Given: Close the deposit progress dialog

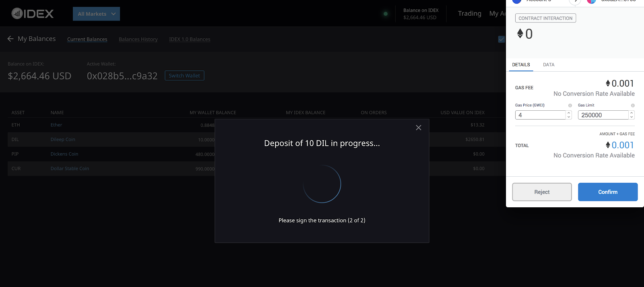Looking at the screenshot, I should 419,128.
